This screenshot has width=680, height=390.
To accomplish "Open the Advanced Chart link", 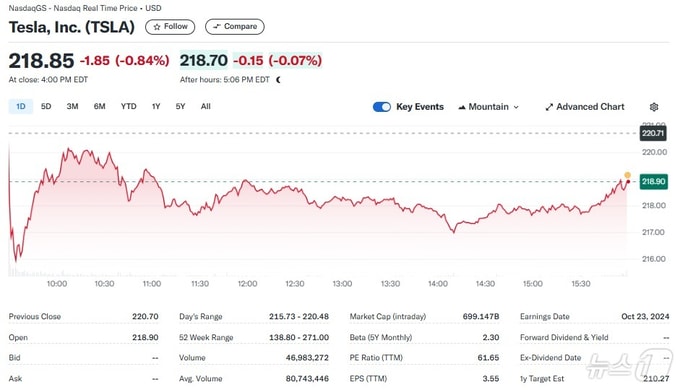I will pos(585,107).
